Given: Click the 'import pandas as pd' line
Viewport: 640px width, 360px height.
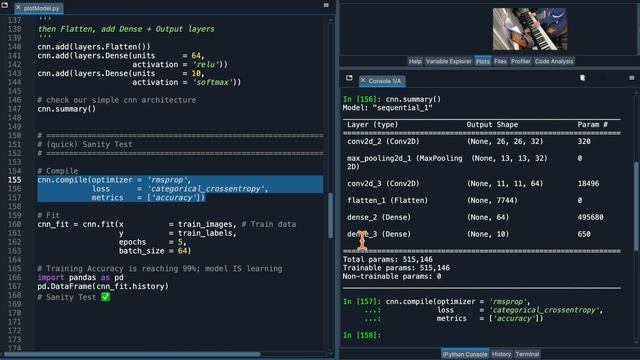Looking at the screenshot, I should coord(80,278).
